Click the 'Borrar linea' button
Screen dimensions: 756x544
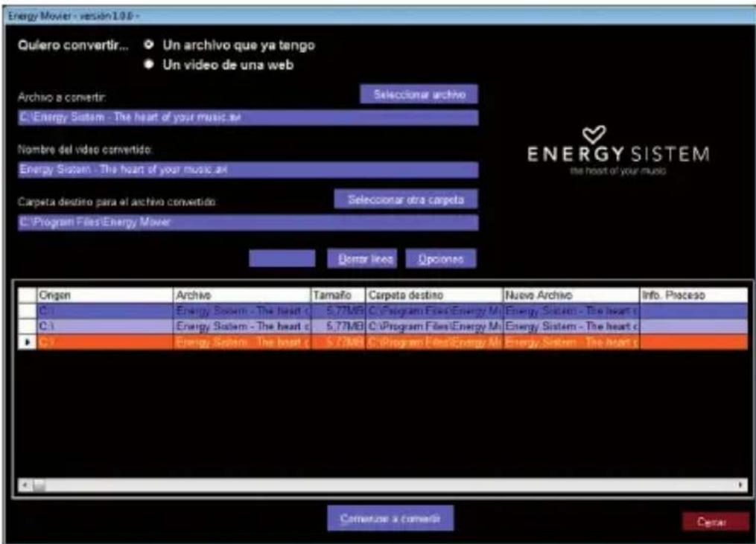tap(362, 259)
